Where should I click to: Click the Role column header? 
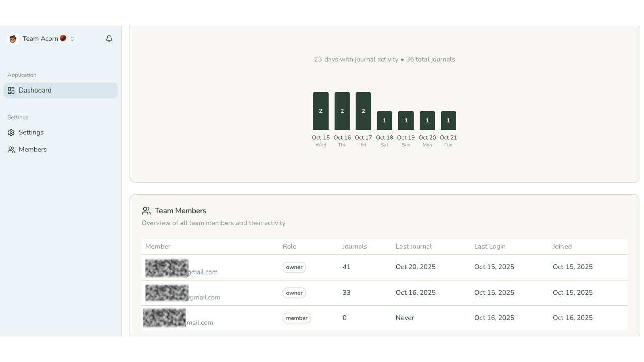pyautogui.click(x=289, y=247)
